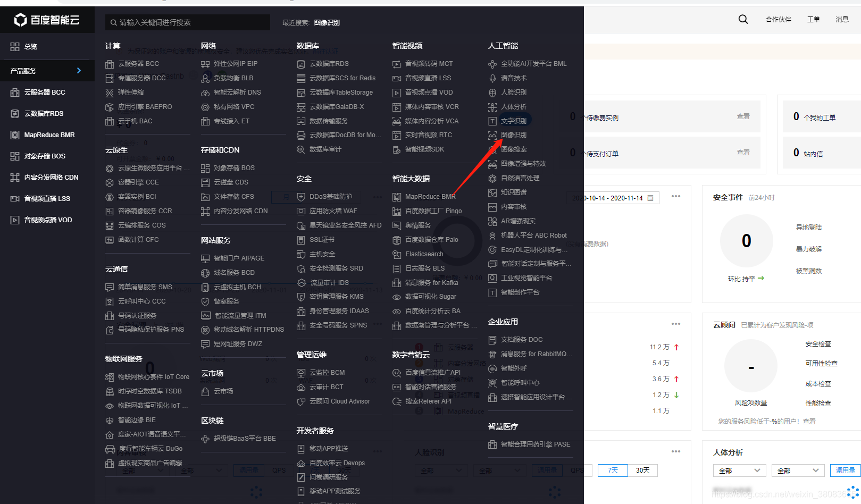Open 对象存储 BOS in left sidebar

pos(45,156)
